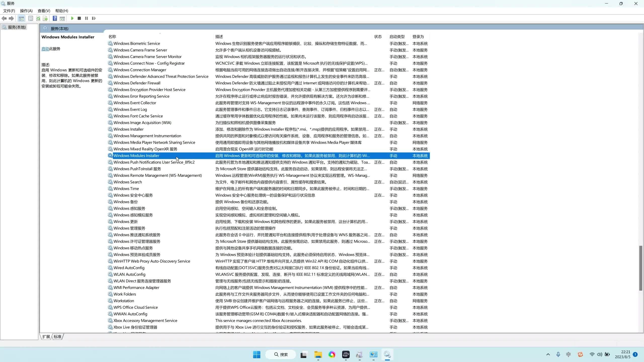Viewport: 644px width, 362px height.
Task: Open the Properties toolbar icon
Action: (30, 18)
